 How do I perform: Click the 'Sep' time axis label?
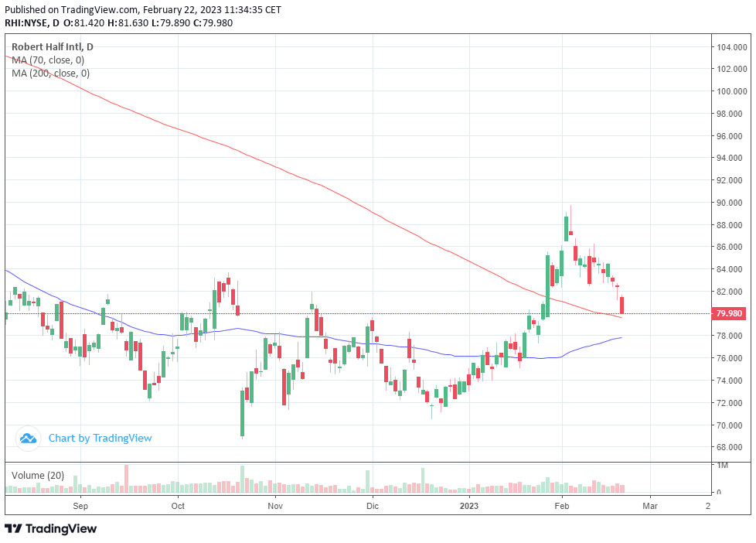[x=80, y=506]
